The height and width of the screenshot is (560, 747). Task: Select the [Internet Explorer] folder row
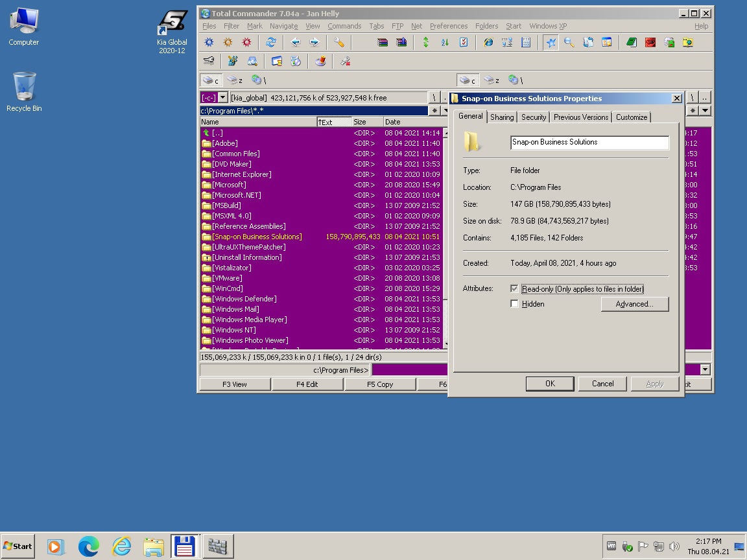point(322,174)
